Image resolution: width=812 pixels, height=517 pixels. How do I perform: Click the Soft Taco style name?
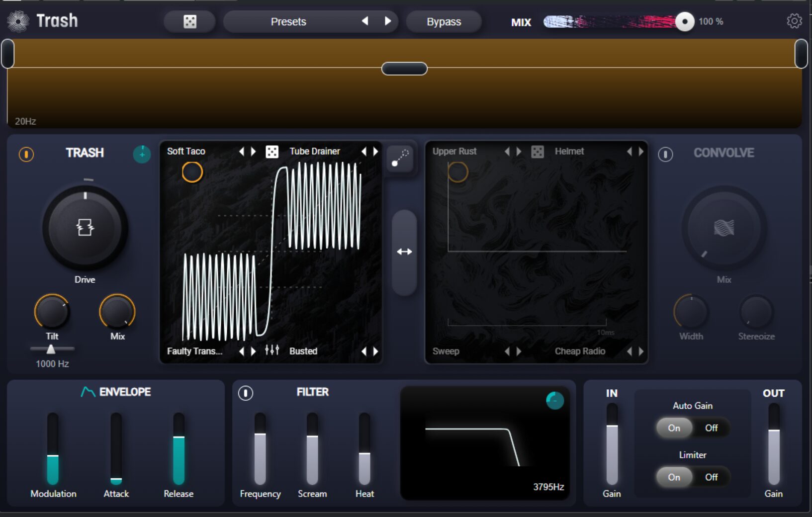186,151
